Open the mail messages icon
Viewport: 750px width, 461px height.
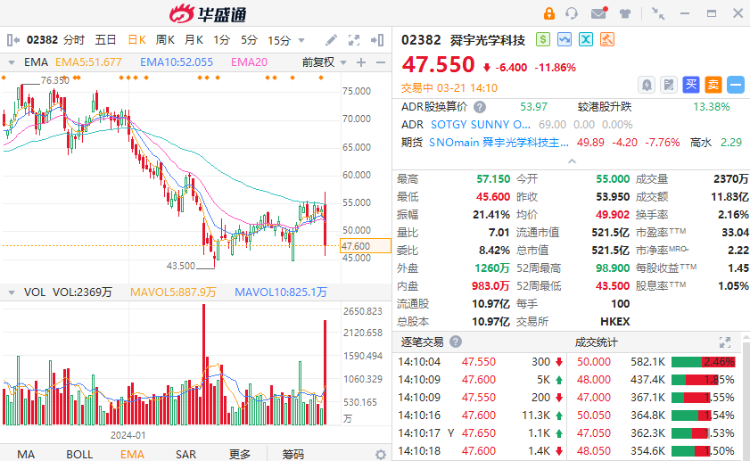tap(599, 13)
